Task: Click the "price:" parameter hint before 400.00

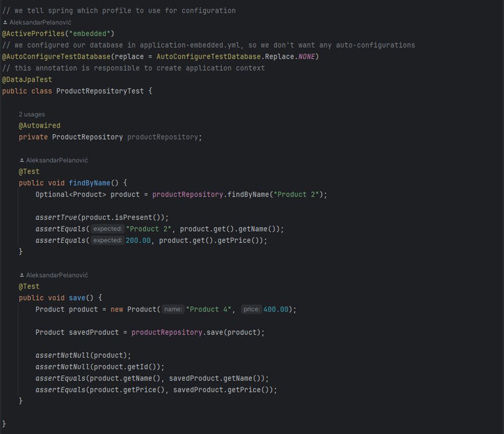Action: (x=251, y=310)
